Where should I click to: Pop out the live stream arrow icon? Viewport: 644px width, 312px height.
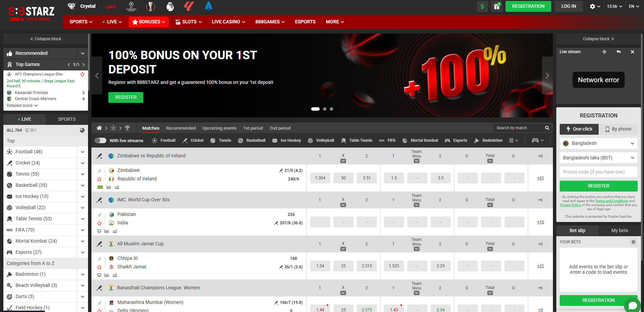coord(619,52)
